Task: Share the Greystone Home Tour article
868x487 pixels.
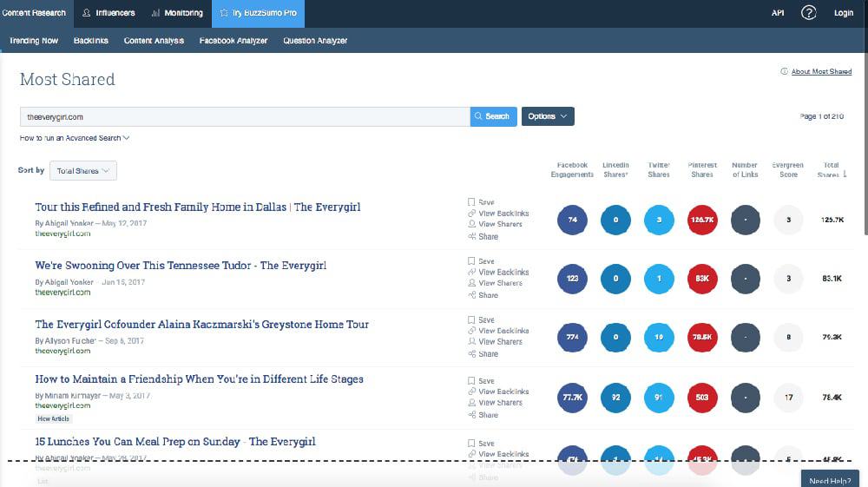Action: [x=483, y=353]
